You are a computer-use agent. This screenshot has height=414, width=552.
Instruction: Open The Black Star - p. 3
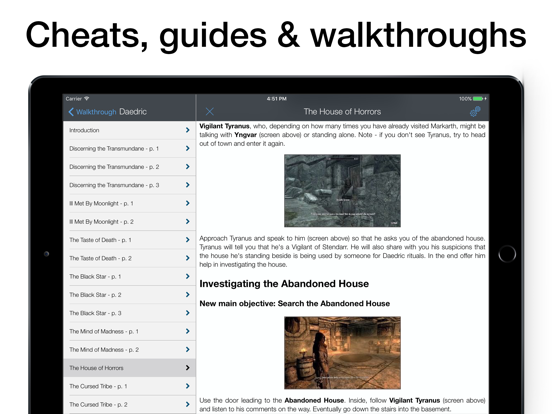[x=130, y=313]
